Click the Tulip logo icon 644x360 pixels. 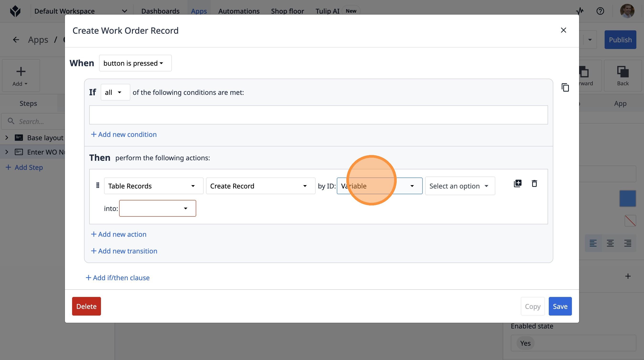(x=15, y=11)
